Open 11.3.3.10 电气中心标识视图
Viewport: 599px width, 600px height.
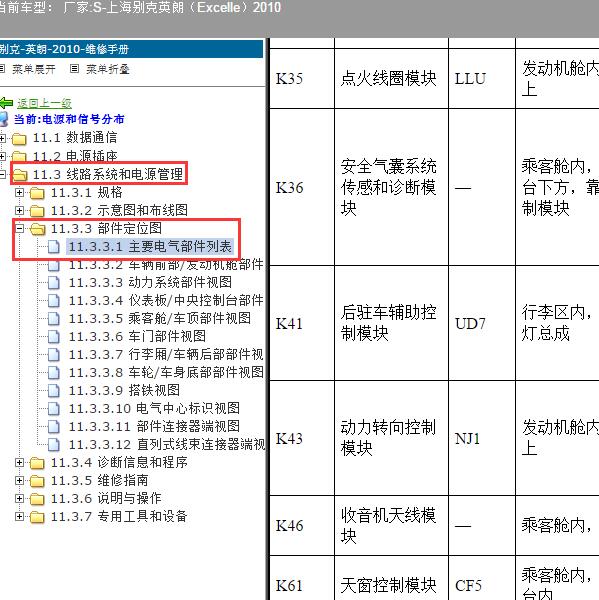(x=154, y=408)
